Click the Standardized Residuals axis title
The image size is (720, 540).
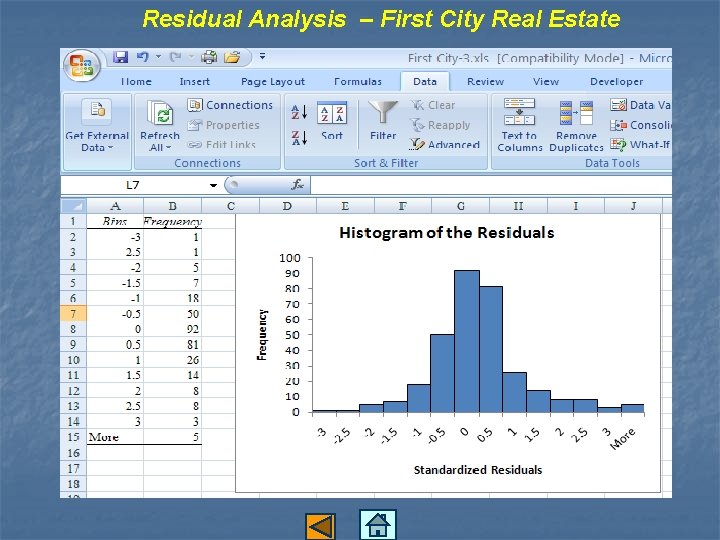click(478, 470)
